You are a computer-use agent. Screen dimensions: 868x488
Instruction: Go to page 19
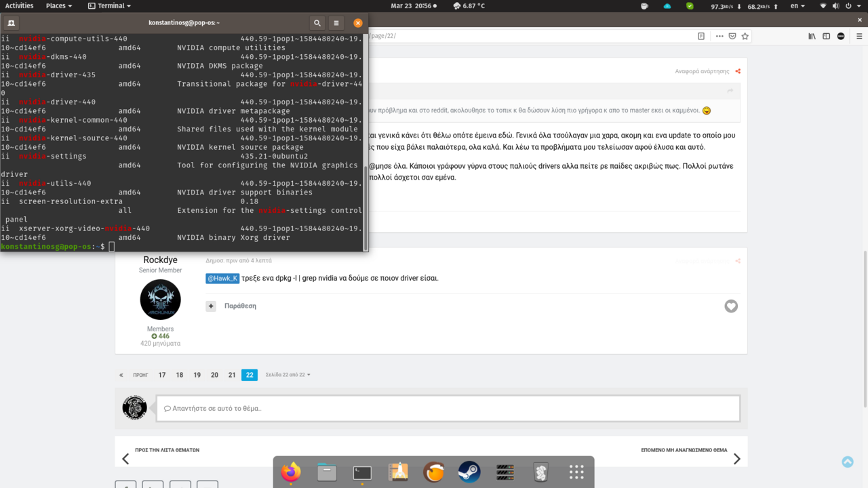197,375
